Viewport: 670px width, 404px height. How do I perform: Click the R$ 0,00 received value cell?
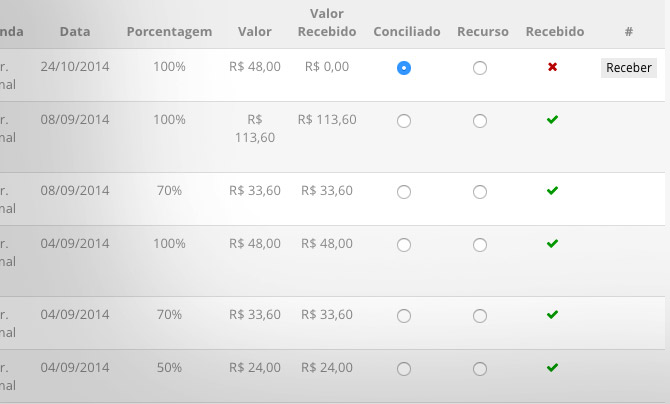[327, 67]
